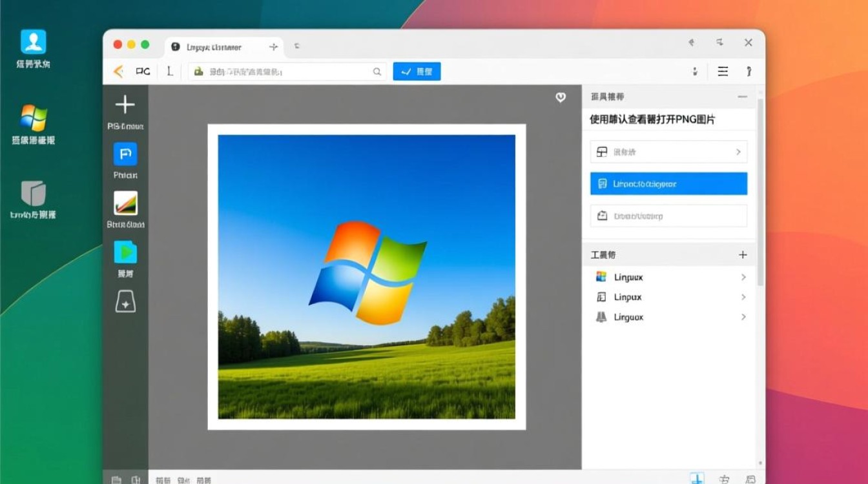868x484 pixels.
Task: Switch to the Linux Cleaner tab
Action: pyautogui.click(x=213, y=46)
